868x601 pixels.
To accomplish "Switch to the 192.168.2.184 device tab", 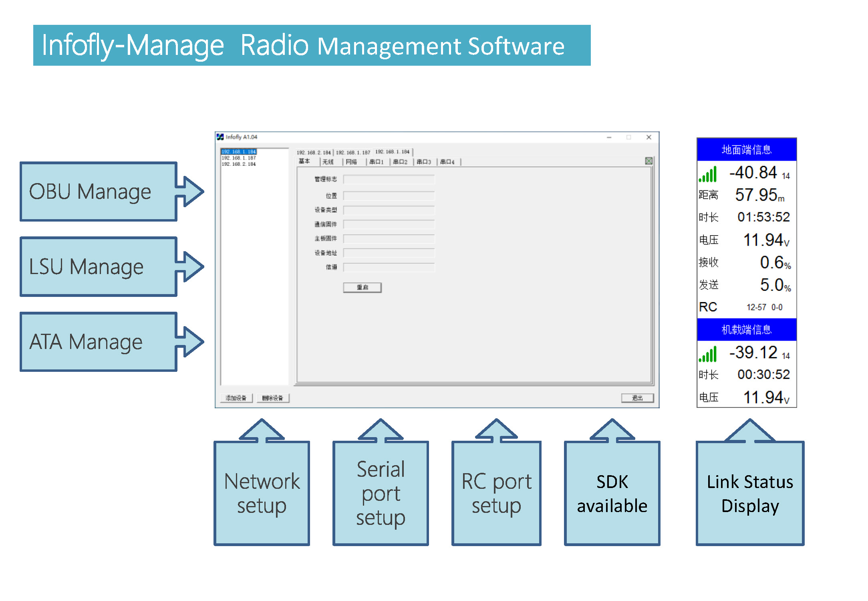I will 314,153.
